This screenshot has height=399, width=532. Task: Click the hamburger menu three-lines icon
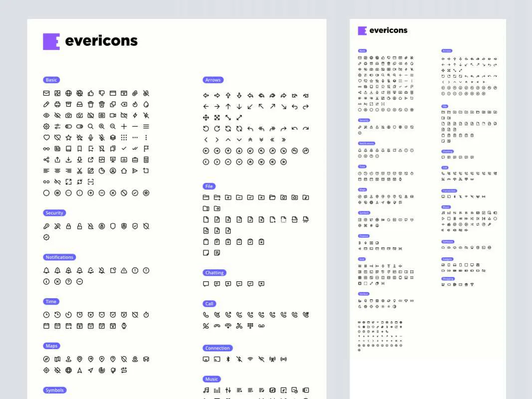coord(146,127)
